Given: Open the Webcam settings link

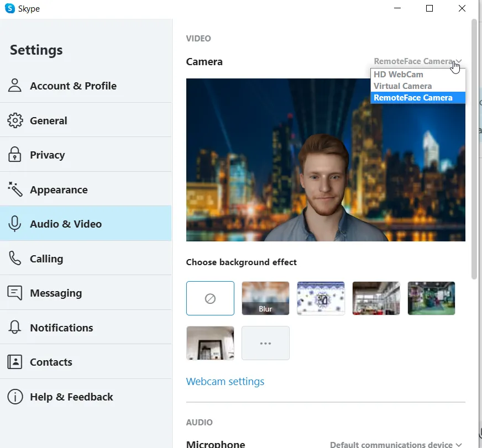Looking at the screenshot, I should coord(225,381).
